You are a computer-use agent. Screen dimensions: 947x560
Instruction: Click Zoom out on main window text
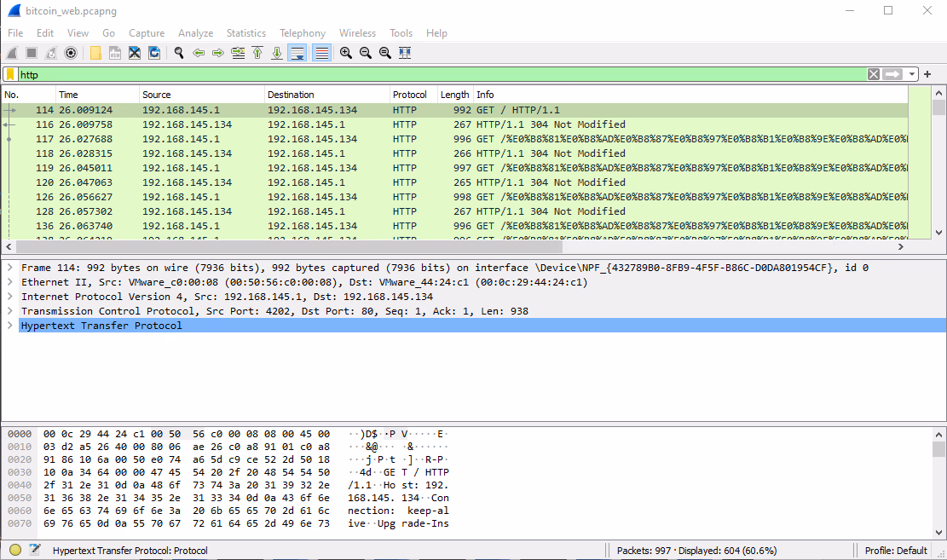366,53
